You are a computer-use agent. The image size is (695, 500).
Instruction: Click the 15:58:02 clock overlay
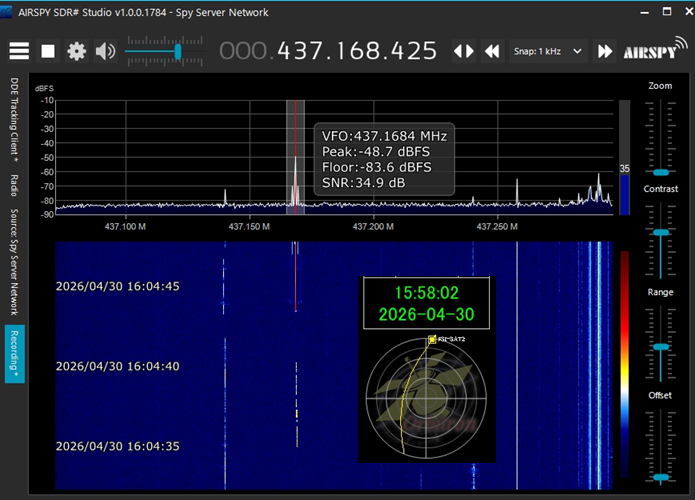[426, 293]
